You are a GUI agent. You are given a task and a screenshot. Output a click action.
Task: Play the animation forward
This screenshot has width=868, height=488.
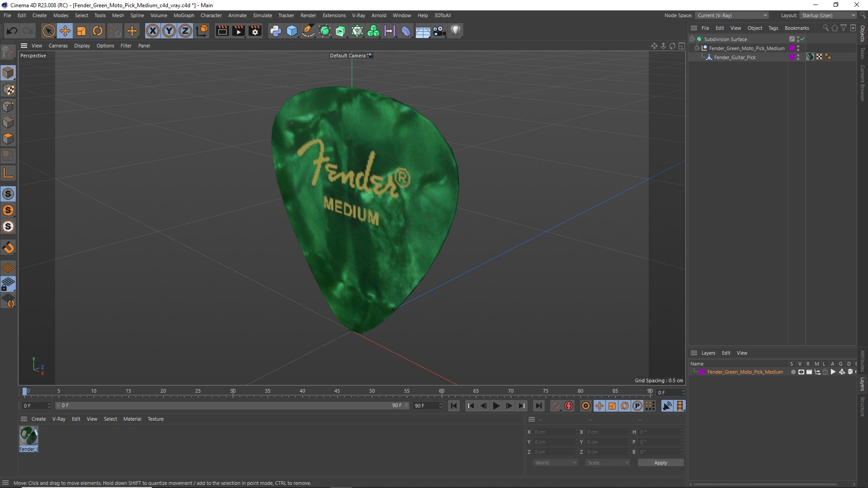[x=496, y=406]
